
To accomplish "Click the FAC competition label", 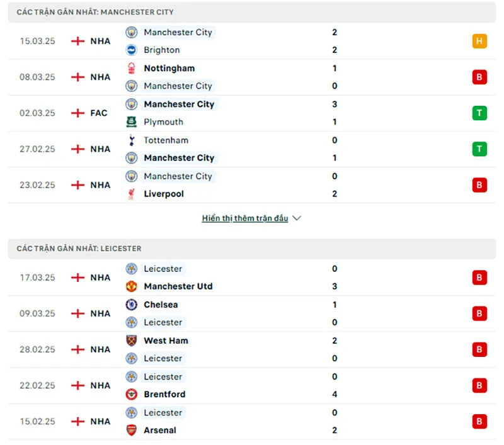I will coord(99,113).
